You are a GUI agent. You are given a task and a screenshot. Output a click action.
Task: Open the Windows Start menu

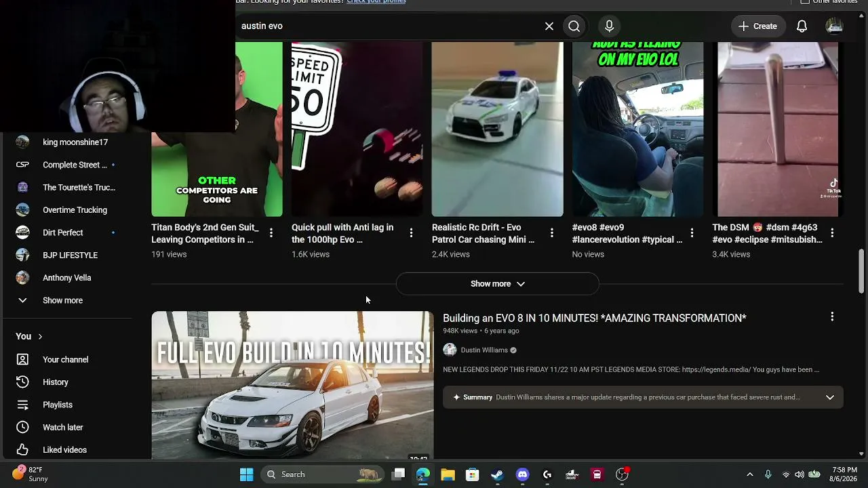(246, 474)
